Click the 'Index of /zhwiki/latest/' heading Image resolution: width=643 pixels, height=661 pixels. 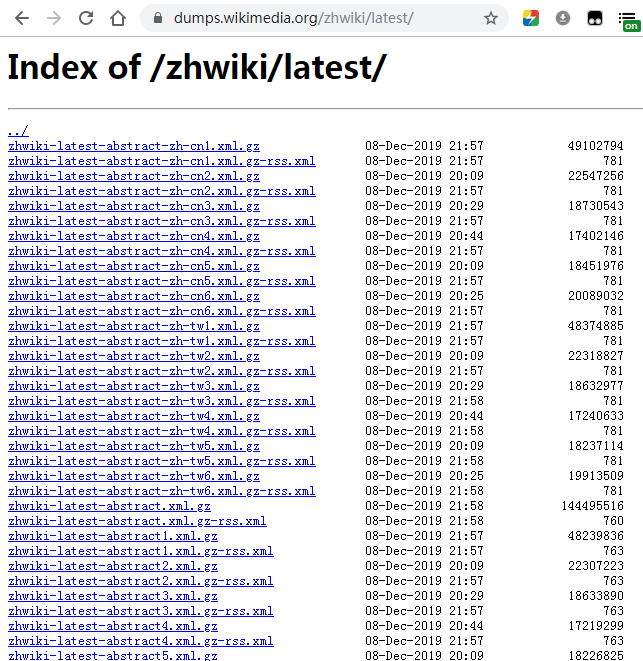pyautogui.click(x=197, y=67)
